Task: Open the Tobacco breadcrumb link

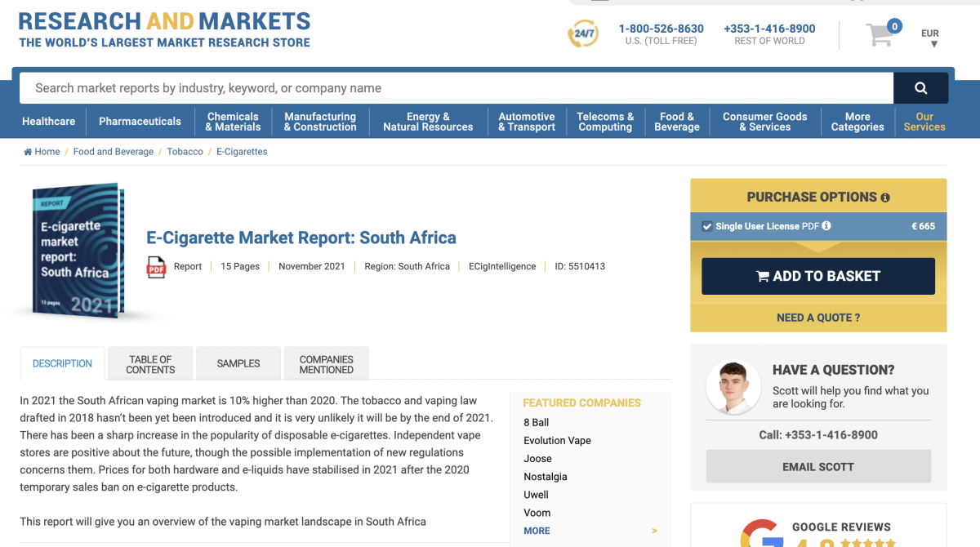Action: click(x=185, y=152)
